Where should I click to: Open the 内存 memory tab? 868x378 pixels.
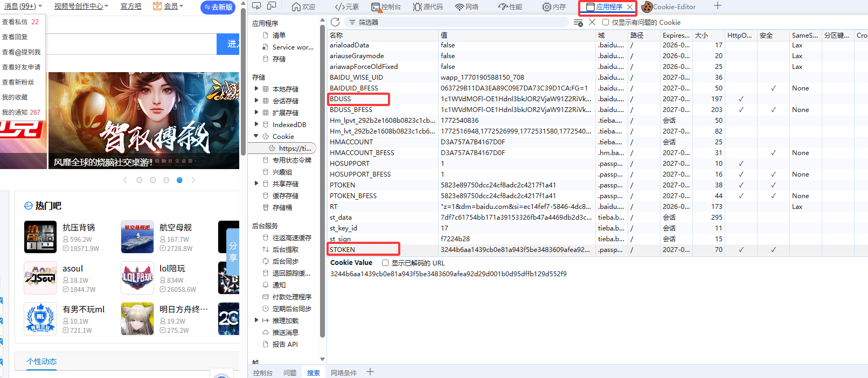pos(554,7)
